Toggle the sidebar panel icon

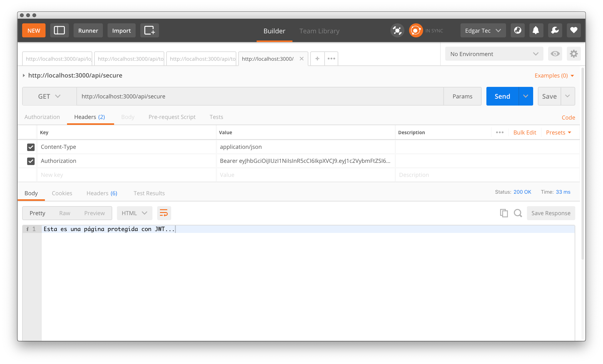pyautogui.click(x=59, y=31)
